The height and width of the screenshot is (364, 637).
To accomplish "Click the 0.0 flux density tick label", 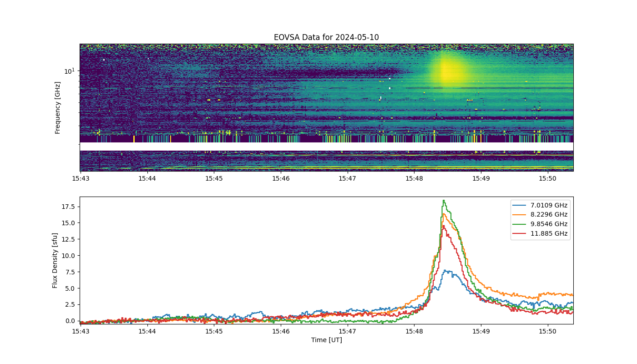I will pyautogui.click(x=70, y=321).
